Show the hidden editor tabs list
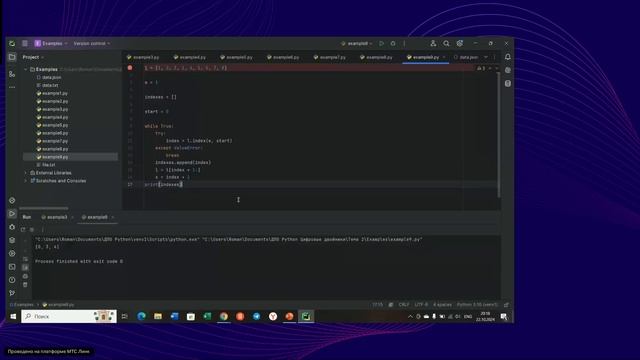 point(486,57)
